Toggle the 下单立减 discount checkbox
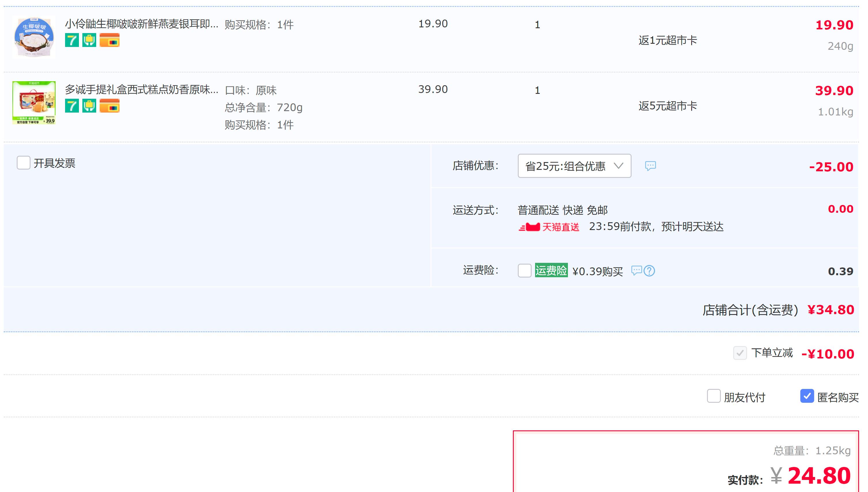This screenshot has width=868, height=492. (x=740, y=353)
